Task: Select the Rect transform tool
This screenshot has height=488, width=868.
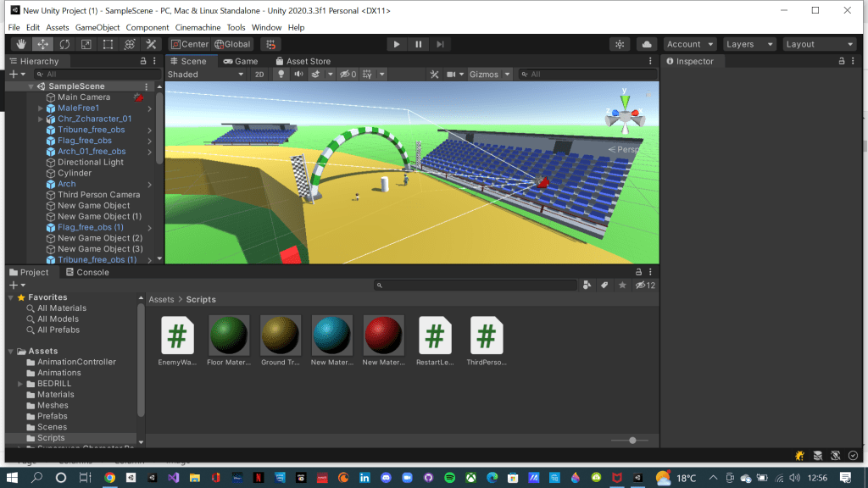Action: [x=108, y=44]
